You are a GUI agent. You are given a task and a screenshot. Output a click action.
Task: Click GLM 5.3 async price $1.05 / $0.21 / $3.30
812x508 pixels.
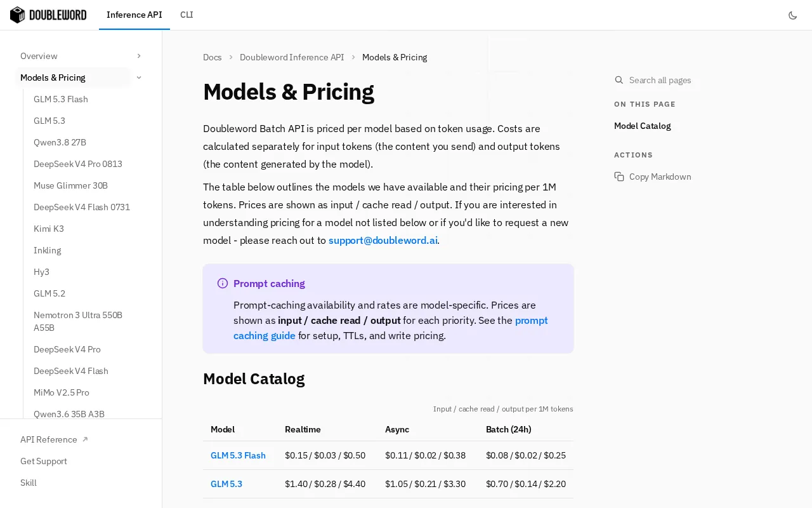(x=425, y=484)
